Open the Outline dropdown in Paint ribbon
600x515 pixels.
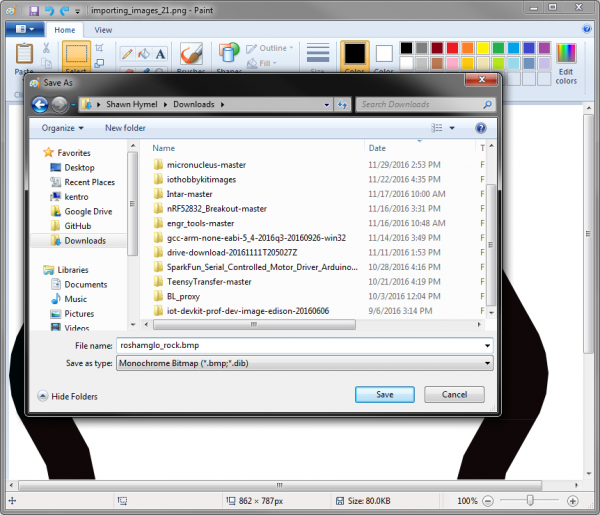(270, 48)
